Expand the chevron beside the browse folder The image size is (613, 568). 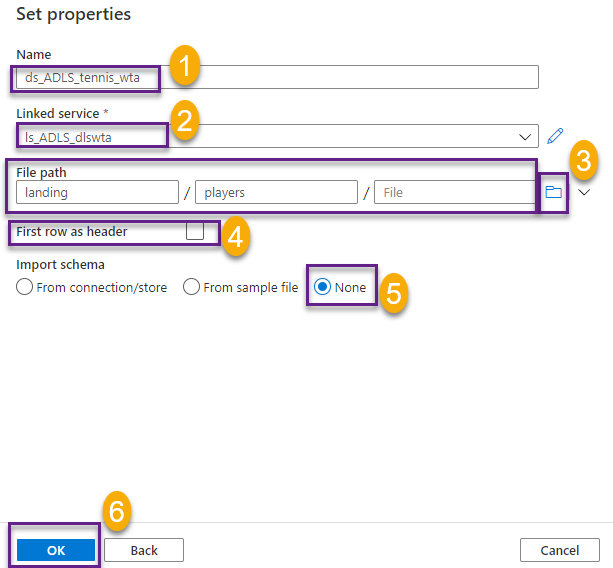click(x=585, y=192)
